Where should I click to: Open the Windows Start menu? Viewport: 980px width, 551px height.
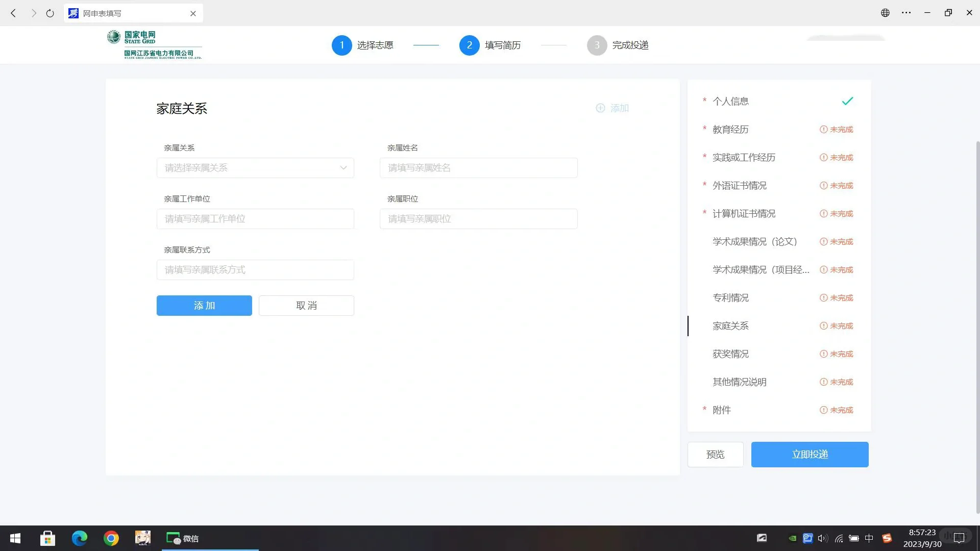(x=15, y=538)
